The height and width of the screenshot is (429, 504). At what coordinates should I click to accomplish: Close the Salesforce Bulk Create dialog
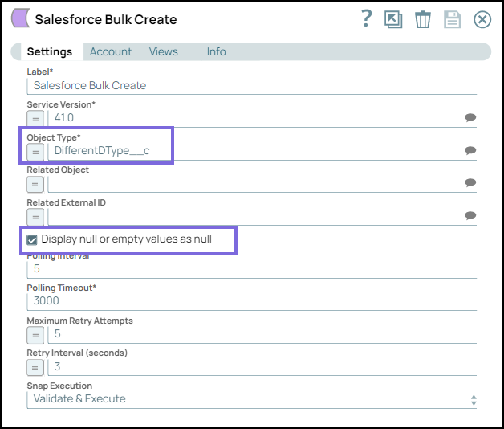click(x=482, y=19)
